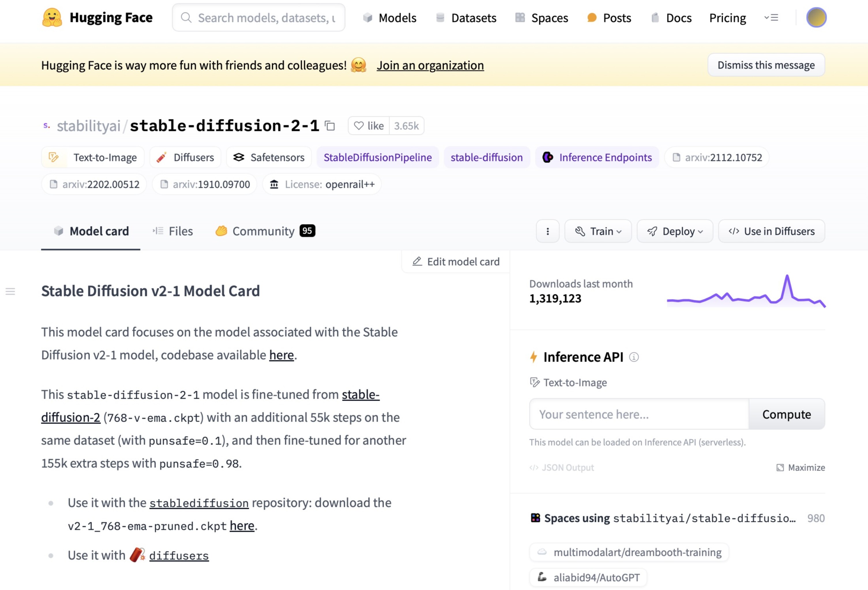This screenshot has height=590, width=868.
Task: Like the stable-diffusion-2-1 model
Action: coord(369,126)
